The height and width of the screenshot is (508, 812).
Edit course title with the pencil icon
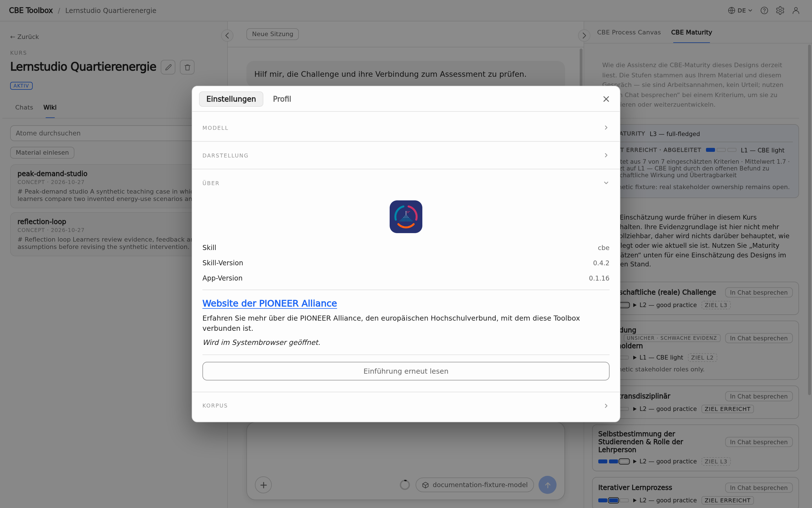[168, 67]
